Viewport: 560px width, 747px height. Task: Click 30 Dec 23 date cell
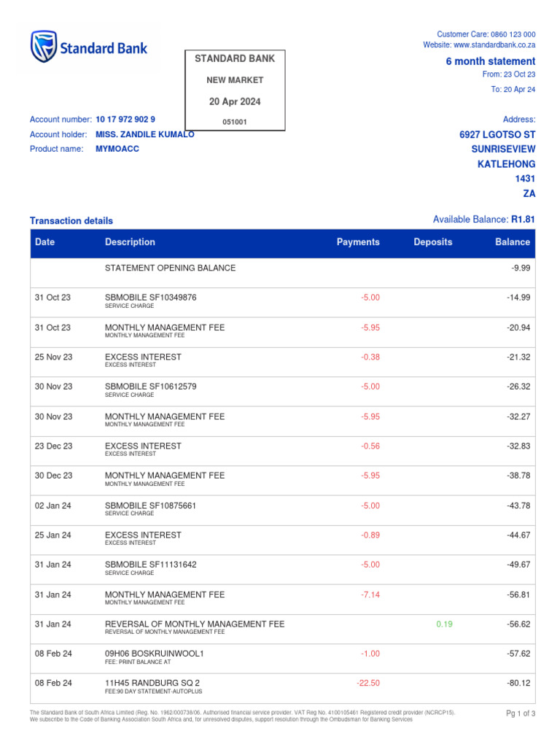click(x=53, y=476)
